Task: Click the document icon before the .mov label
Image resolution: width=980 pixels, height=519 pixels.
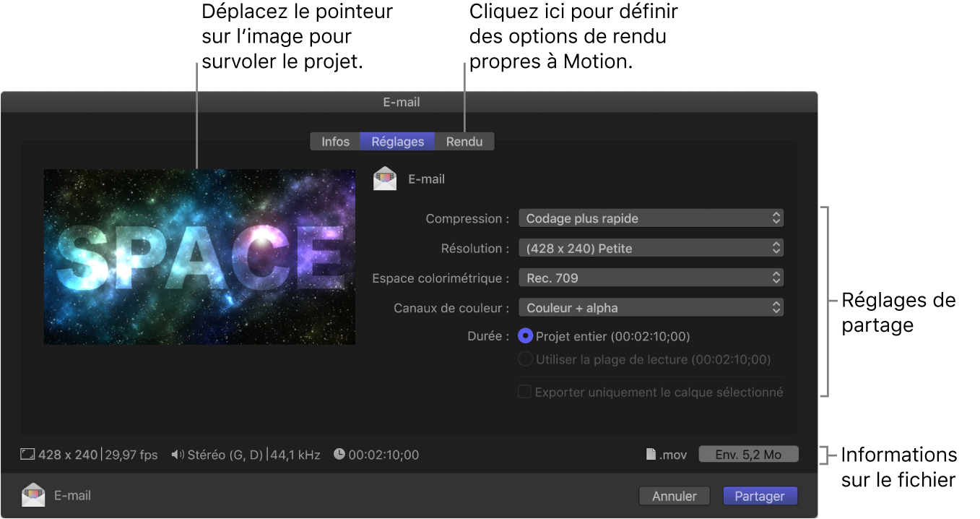Action: click(x=652, y=454)
